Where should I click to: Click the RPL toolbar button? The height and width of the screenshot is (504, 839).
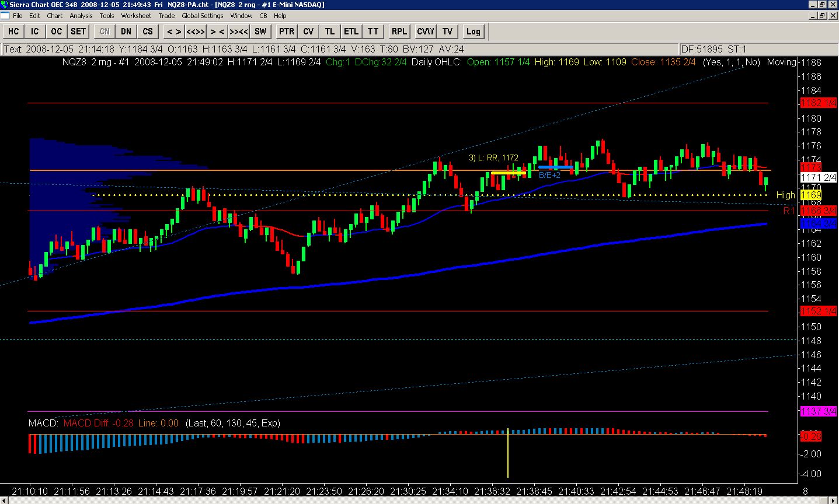(399, 32)
